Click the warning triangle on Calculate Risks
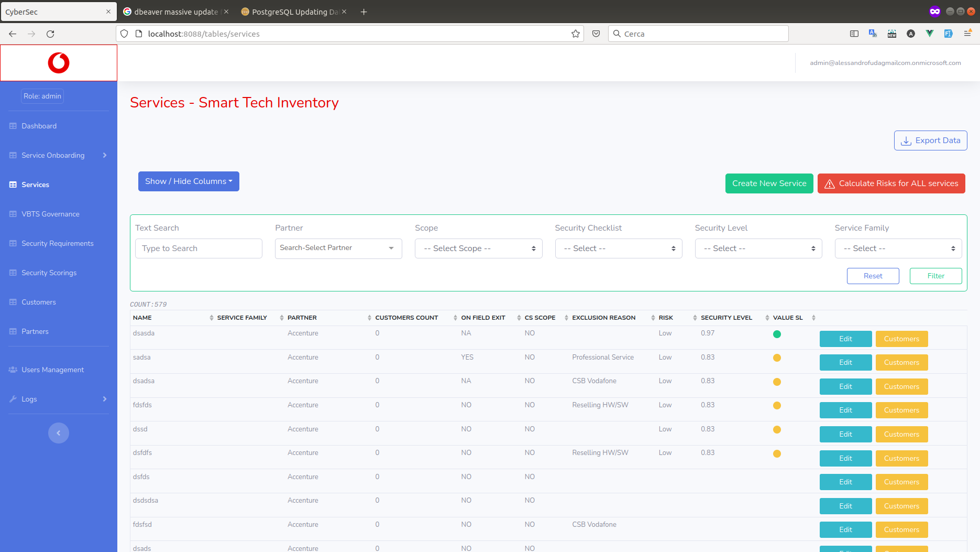 click(x=830, y=184)
